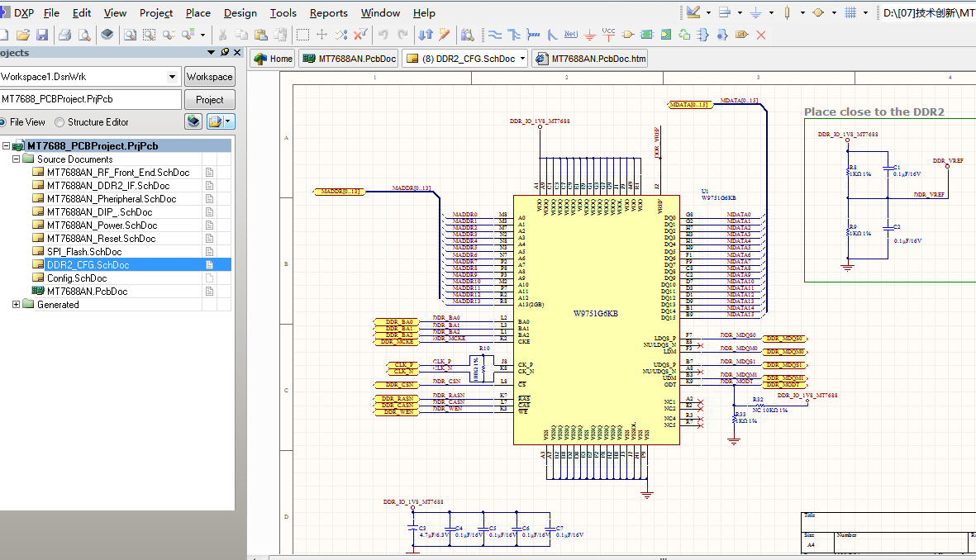Place a bus with the Bus tool
The width and height of the screenshot is (976, 560).
click(513, 35)
